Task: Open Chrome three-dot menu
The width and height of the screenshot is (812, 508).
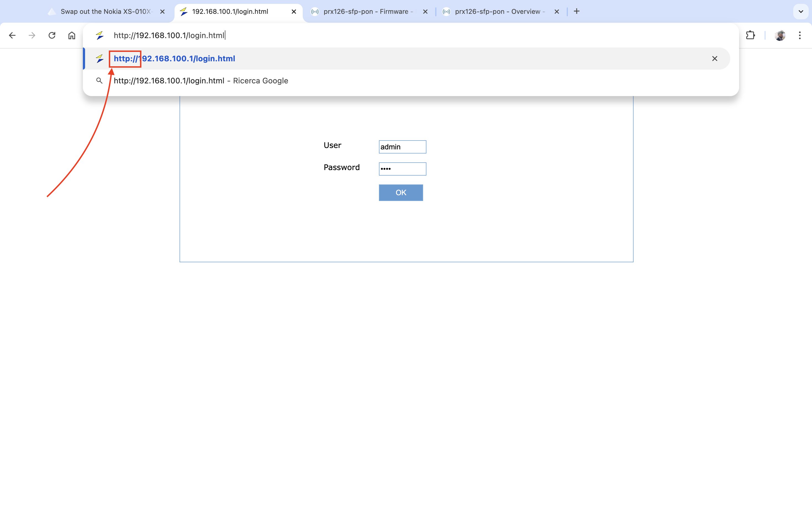Action: click(800, 35)
